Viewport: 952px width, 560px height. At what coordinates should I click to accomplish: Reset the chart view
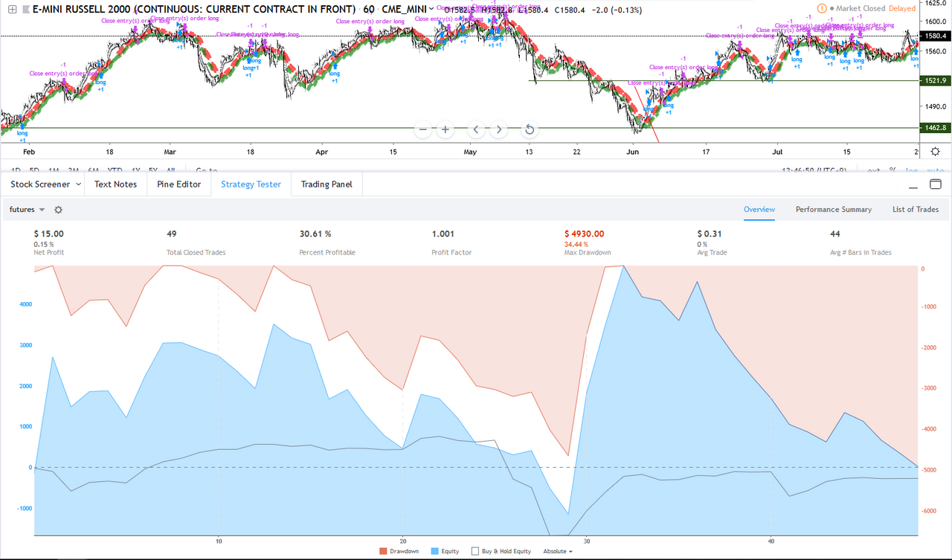tap(530, 129)
